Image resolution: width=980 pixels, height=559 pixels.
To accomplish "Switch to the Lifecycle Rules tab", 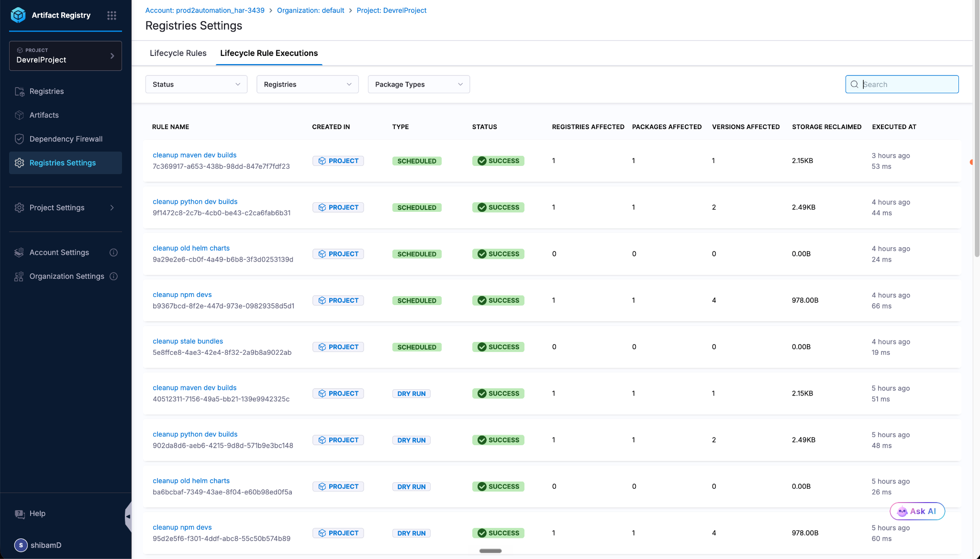I will pos(178,53).
